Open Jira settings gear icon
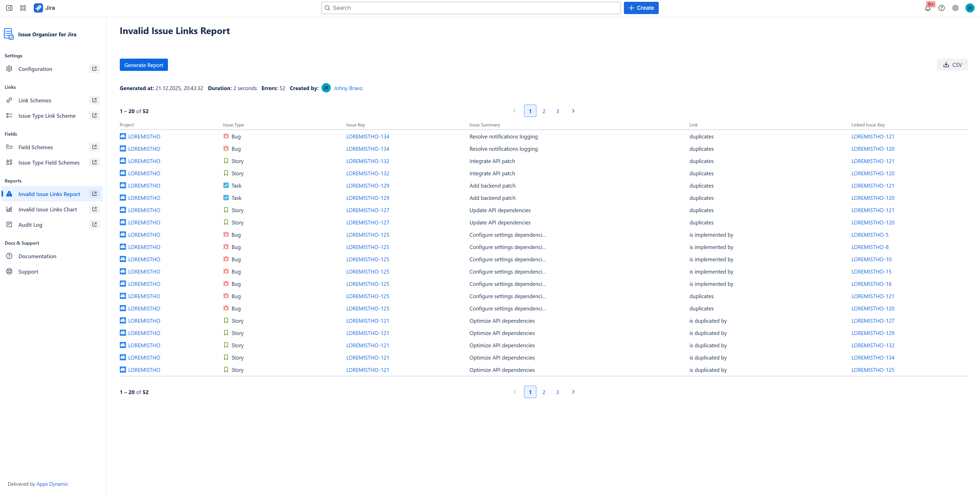The width and height of the screenshot is (980, 497). (x=955, y=8)
